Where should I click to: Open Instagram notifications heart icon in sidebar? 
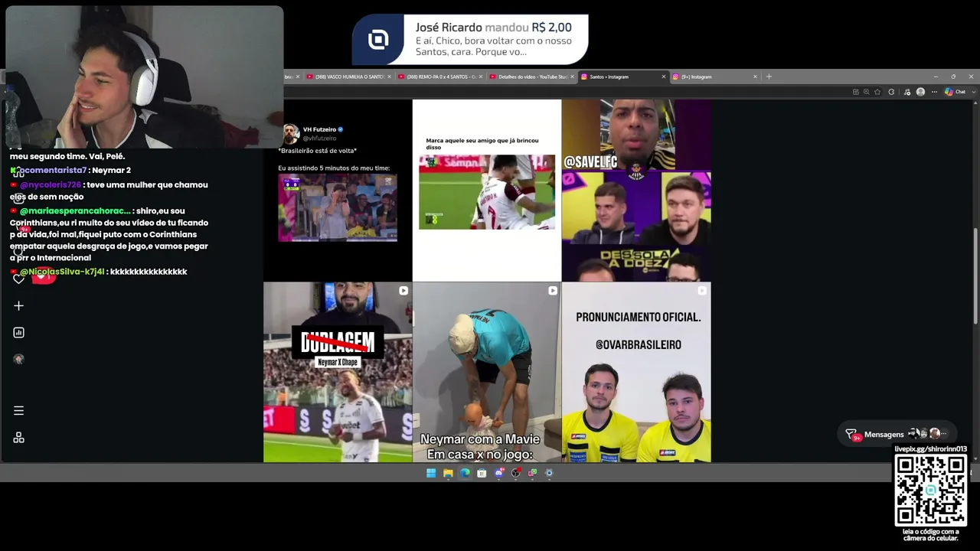(19, 279)
